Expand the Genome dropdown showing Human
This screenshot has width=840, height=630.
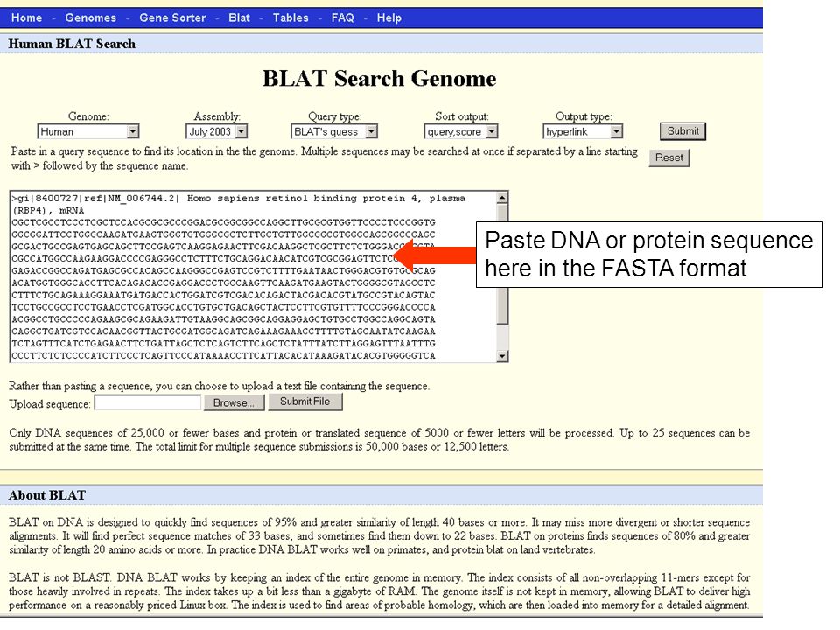[x=88, y=131]
